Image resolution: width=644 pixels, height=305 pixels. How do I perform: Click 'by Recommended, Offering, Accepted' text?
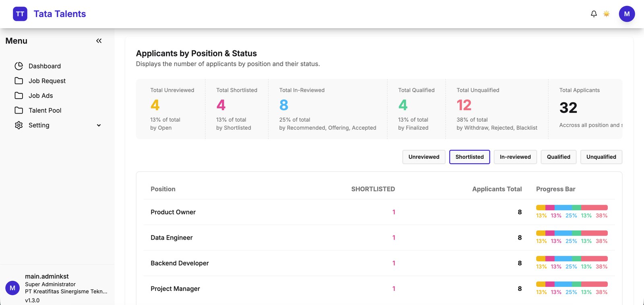click(328, 128)
